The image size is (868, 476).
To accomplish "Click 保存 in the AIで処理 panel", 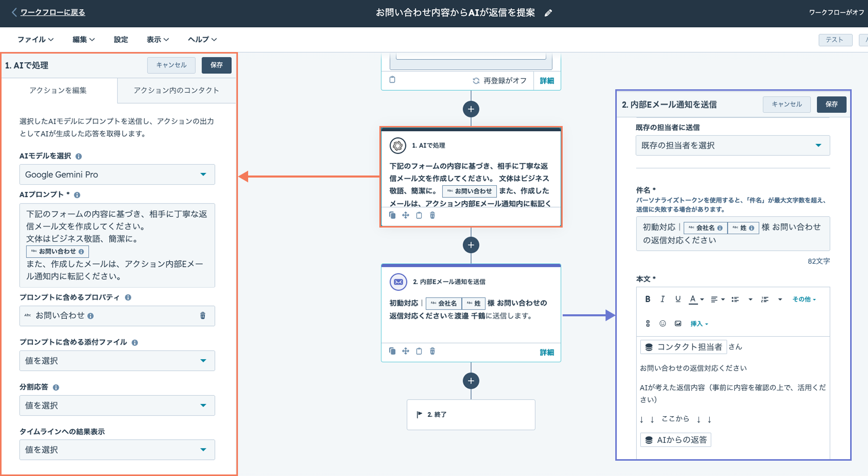I will [216, 65].
